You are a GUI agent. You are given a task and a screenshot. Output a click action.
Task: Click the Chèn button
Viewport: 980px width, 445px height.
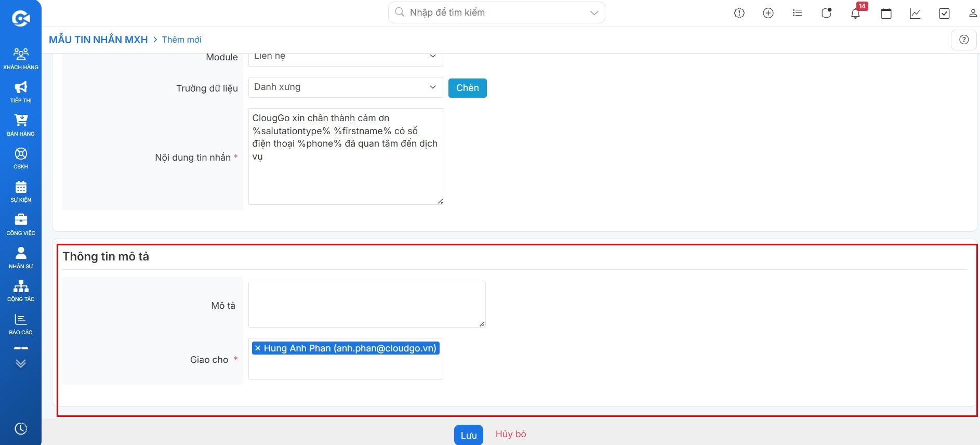click(x=468, y=88)
